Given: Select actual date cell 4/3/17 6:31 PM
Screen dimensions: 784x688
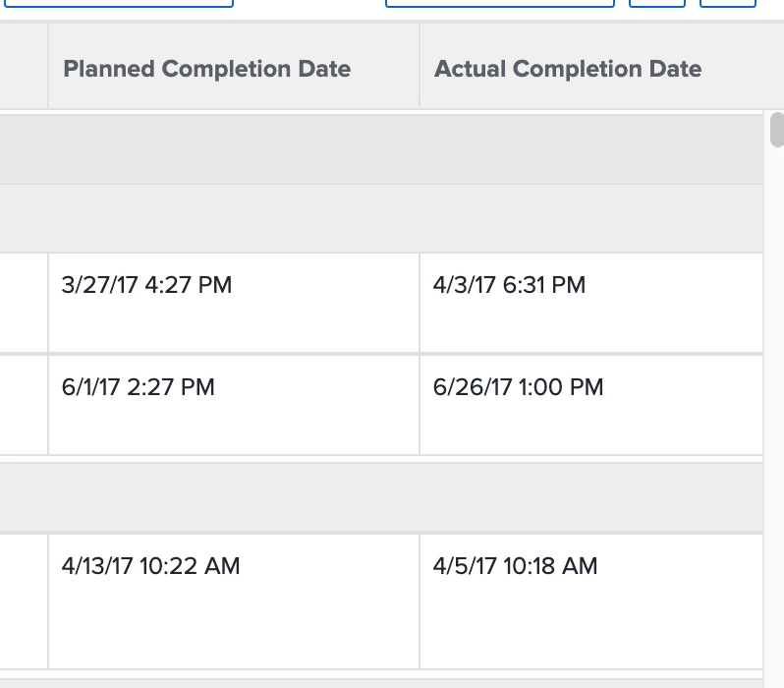Looking at the screenshot, I should 509,286.
